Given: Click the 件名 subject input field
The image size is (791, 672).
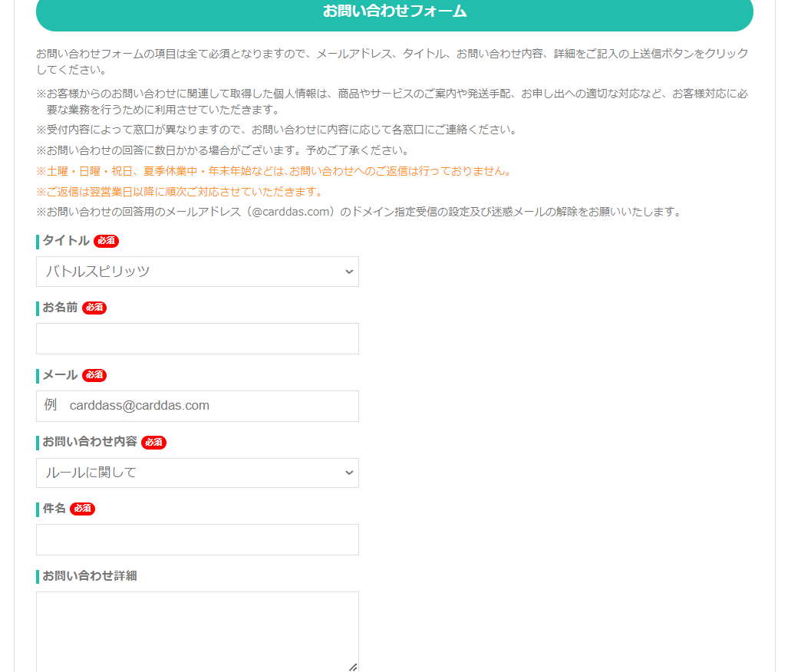Looking at the screenshot, I should tap(197, 540).
